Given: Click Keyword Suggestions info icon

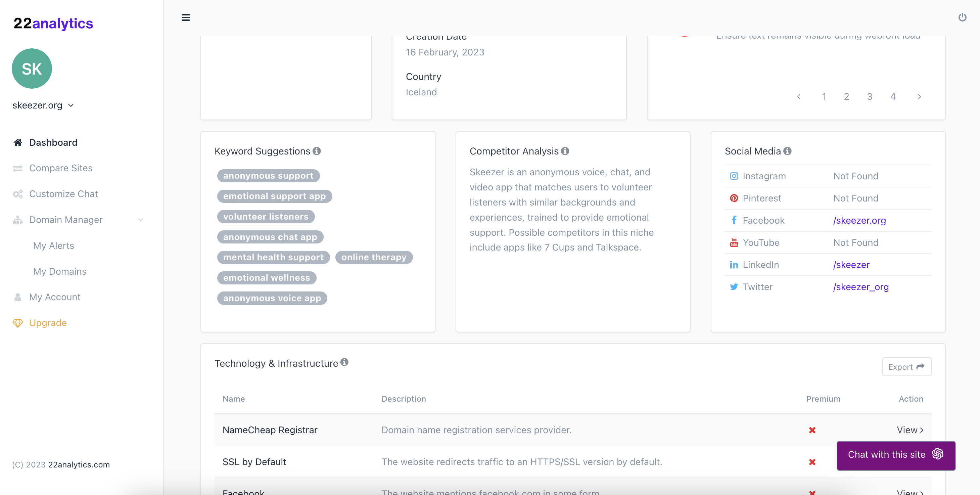Looking at the screenshot, I should click(x=317, y=151).
